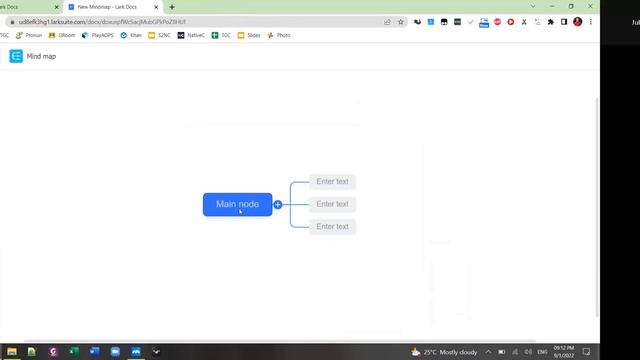Click the blue square extension icon

coord(431,22)
